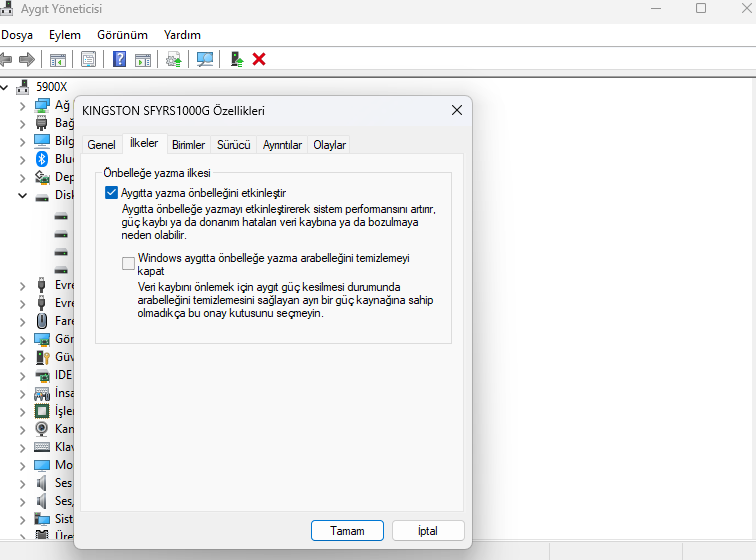Click the action pane toolbar icon
The width and height of the screenshot is (756, 560).
143,60
